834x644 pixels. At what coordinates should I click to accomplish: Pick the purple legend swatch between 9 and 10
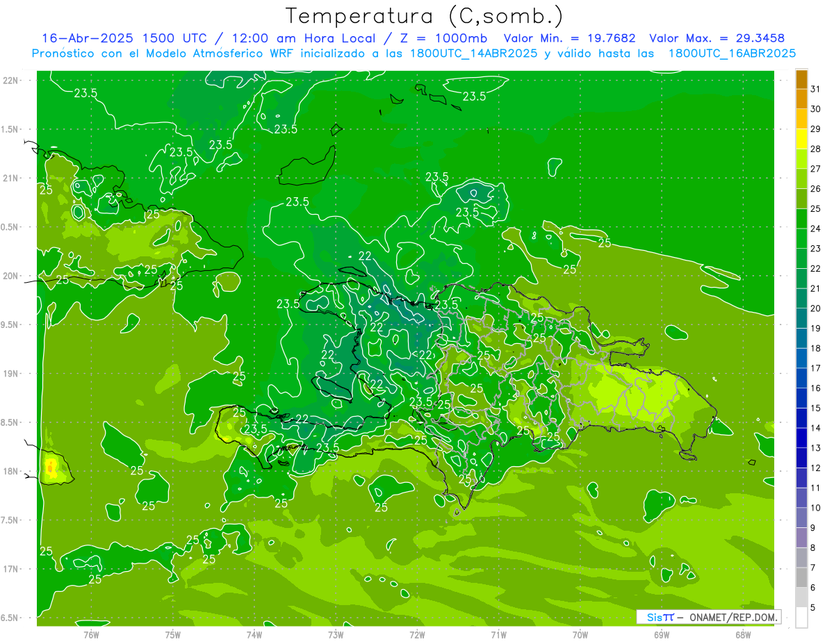801,518
